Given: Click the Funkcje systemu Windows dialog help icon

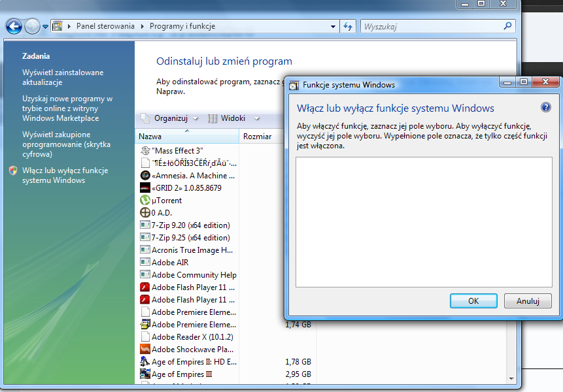Looking at the screenshot, I should [546, 107].
